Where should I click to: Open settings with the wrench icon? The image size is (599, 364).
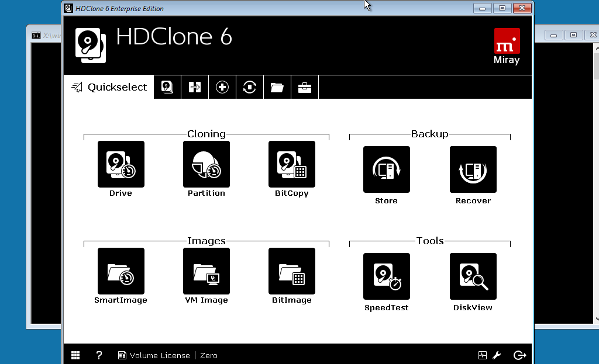(497, 355)
